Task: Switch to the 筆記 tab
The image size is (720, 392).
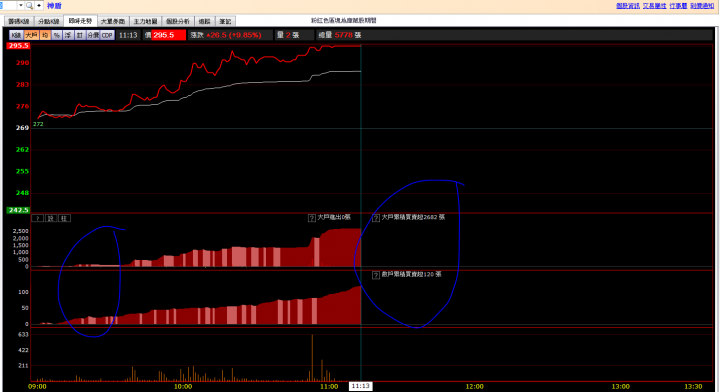Action: [x=225, y=22]
